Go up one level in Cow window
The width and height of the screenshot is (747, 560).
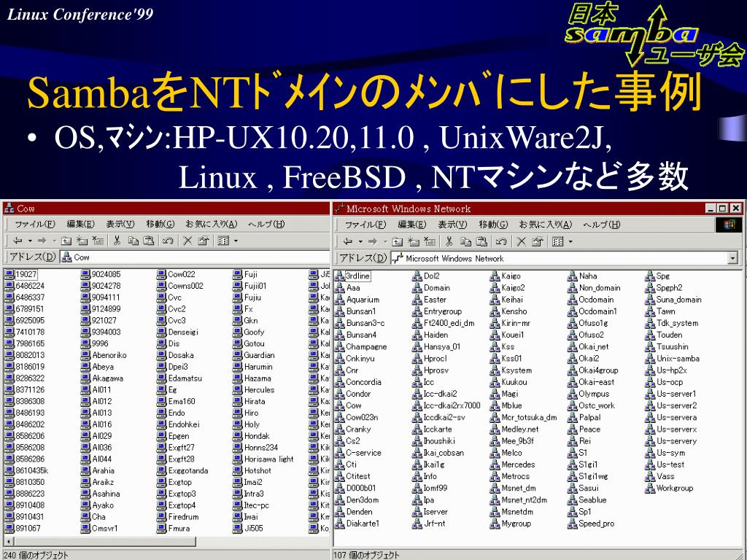click(66, 241)
